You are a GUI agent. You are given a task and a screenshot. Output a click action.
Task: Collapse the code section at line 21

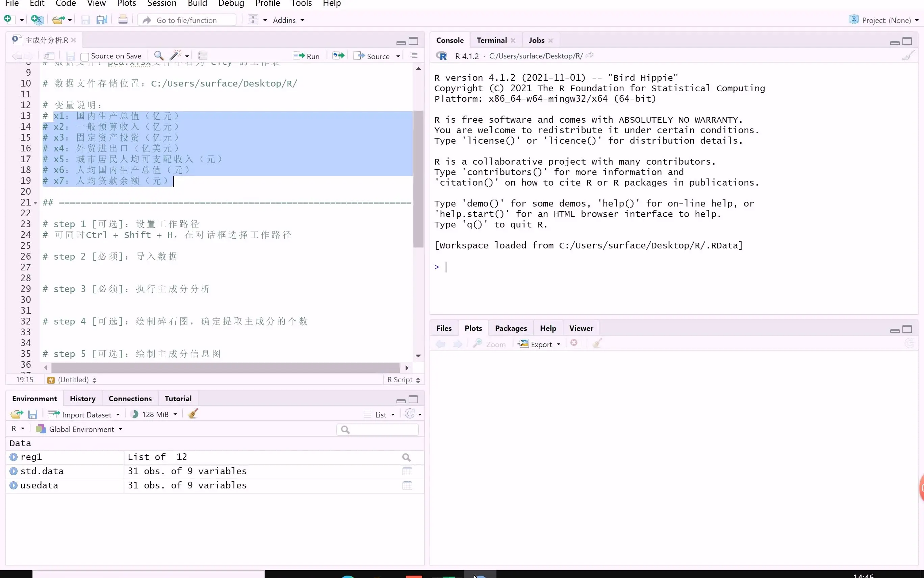tap(35, 203)
